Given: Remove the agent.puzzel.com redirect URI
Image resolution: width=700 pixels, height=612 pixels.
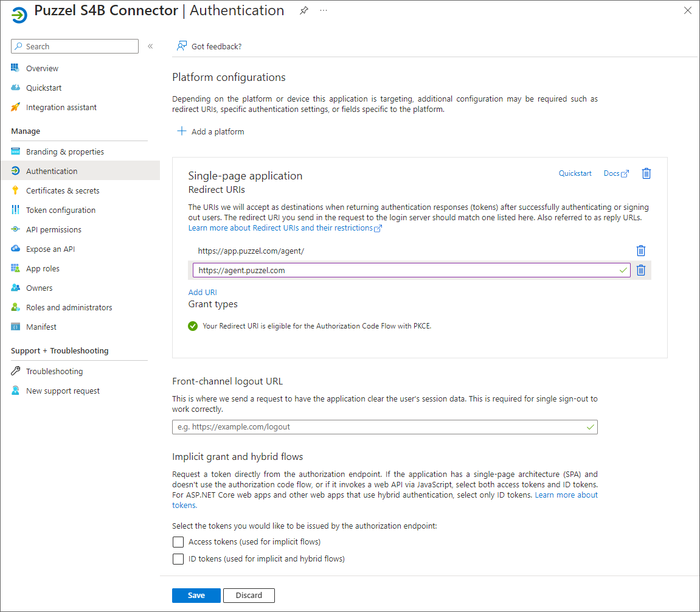Looking at the screenshot, I should click(x=640, y=270).
